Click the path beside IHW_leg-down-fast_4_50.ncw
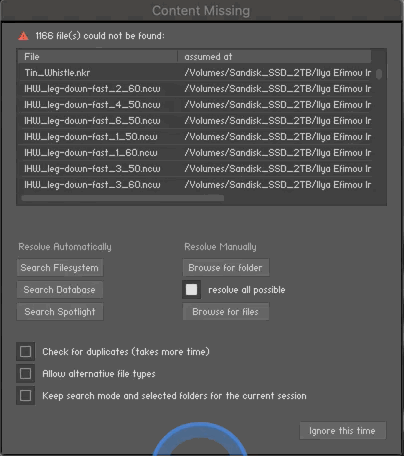 [x=278, y=105]
